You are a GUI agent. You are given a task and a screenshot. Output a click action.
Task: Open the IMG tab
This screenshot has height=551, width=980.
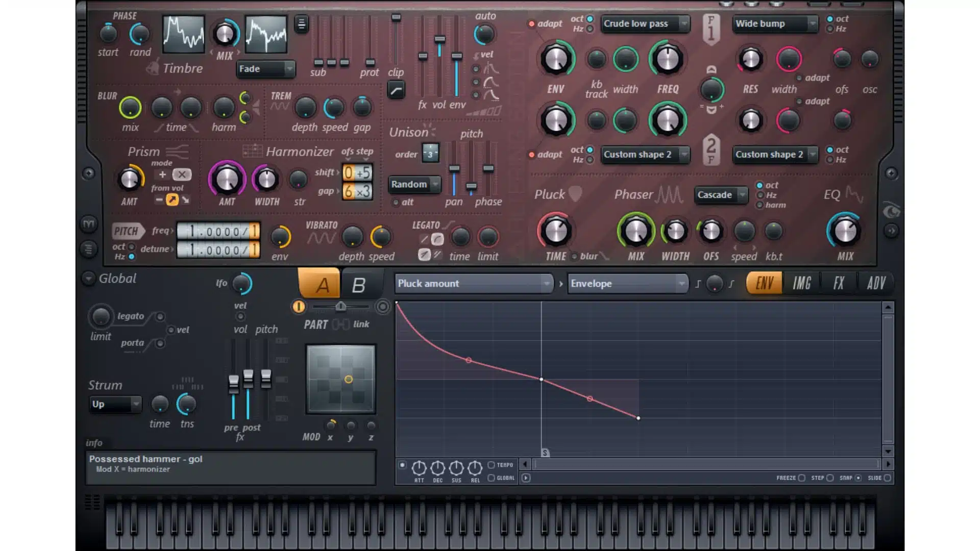point(802,283)
